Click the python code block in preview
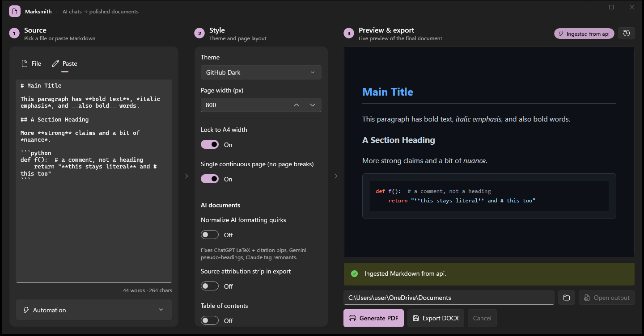Viewport: 644px width, 336px height. pos(489,196)
